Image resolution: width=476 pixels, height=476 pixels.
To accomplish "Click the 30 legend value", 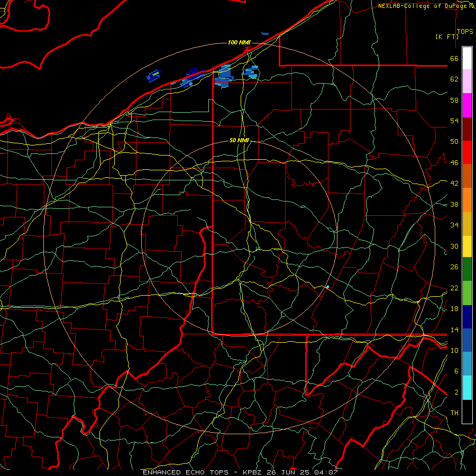I will 454,246.
